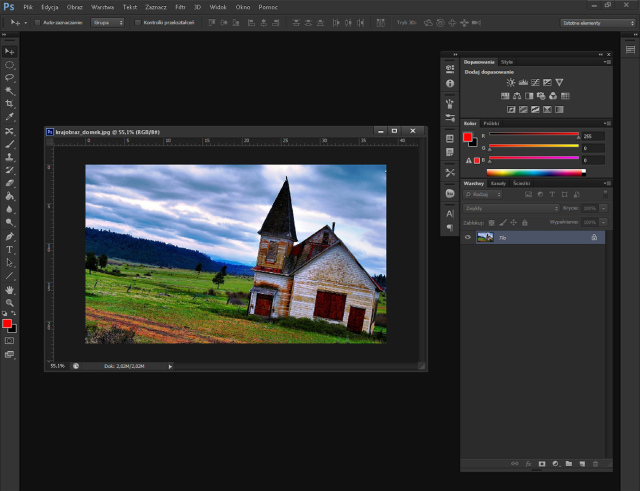Open the Filtr menu
This screenshot has width=640, height=491.
pos(180,7)
